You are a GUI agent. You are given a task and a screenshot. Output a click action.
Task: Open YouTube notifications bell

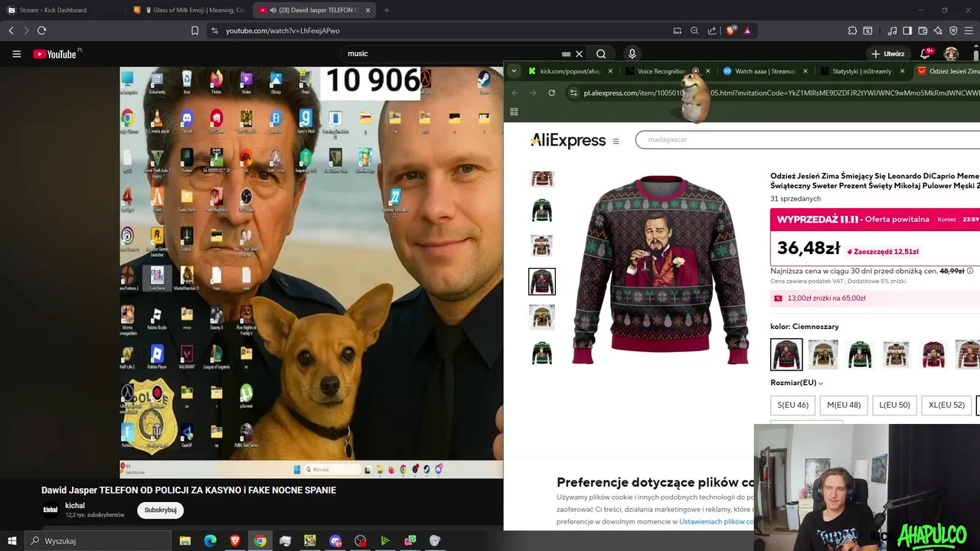pos(926,54)
